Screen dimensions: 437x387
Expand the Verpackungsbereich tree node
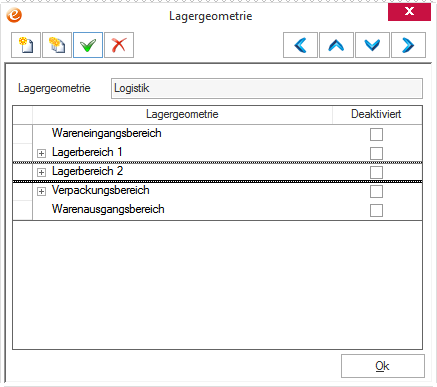pyautogui.click(x=41, y=191)
